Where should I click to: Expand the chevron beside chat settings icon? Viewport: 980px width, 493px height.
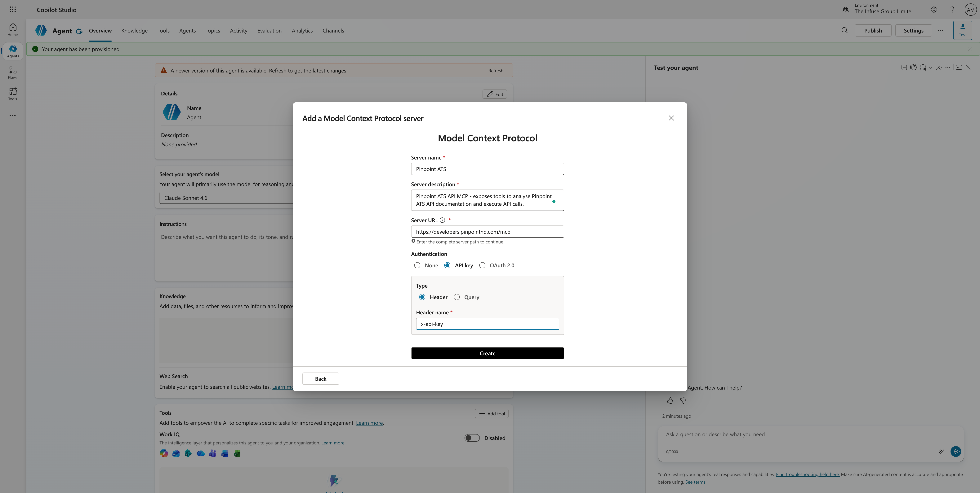[x=930, y=68]
